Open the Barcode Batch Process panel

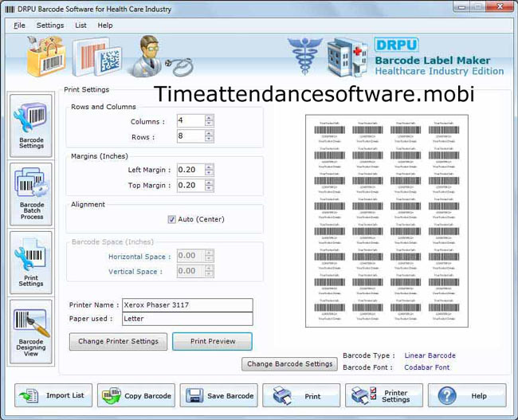31,194
